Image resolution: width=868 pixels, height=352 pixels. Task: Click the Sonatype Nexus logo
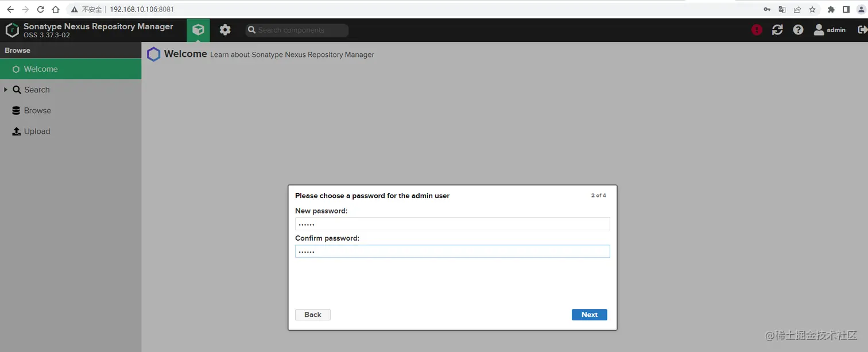pyautogui.click(x=12, y=30)
